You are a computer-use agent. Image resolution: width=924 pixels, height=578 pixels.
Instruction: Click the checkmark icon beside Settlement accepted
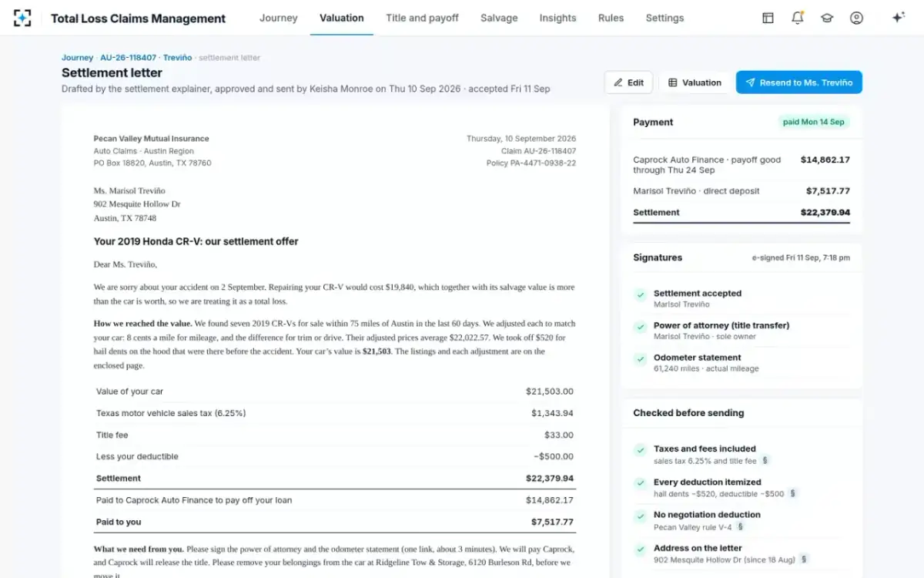640,294
